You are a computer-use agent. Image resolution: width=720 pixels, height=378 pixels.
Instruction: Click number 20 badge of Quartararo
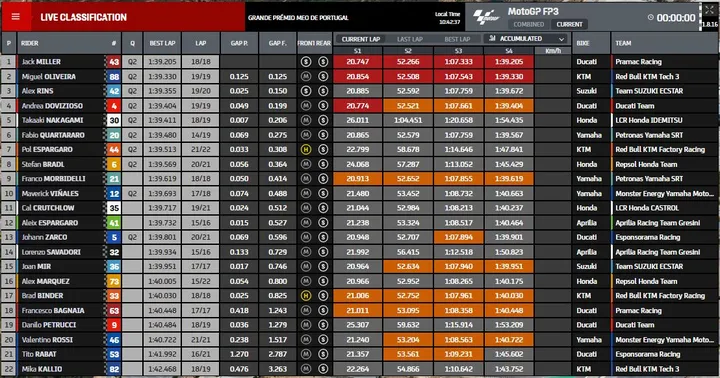[114, 135]
